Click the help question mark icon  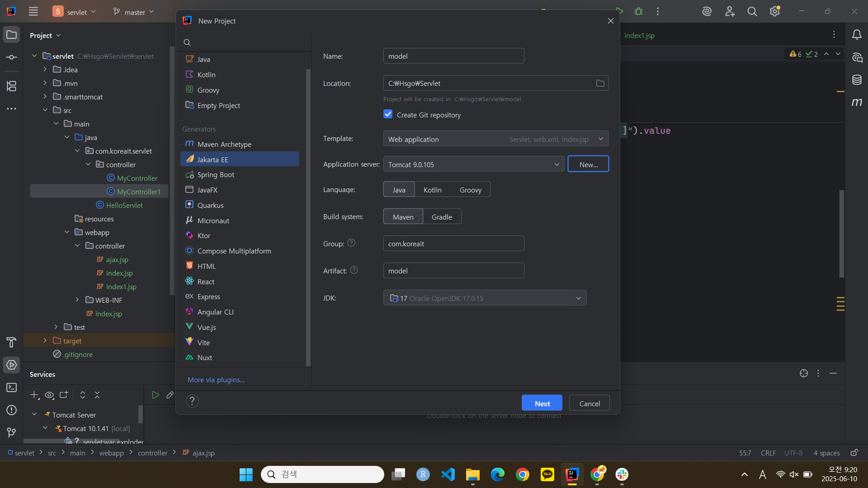pos(192,401)
